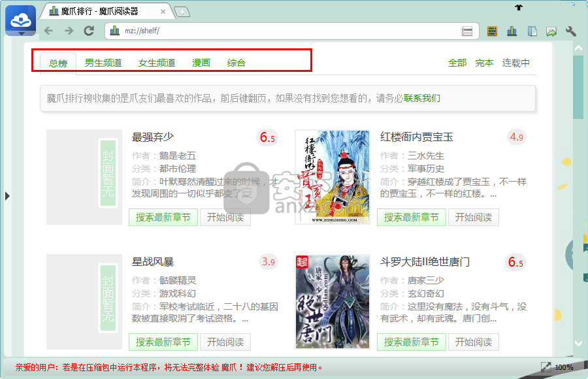The height and width of the screenshot is (379, 588).
Task: Expand the left side panel arrow
Action: (7, 196)
